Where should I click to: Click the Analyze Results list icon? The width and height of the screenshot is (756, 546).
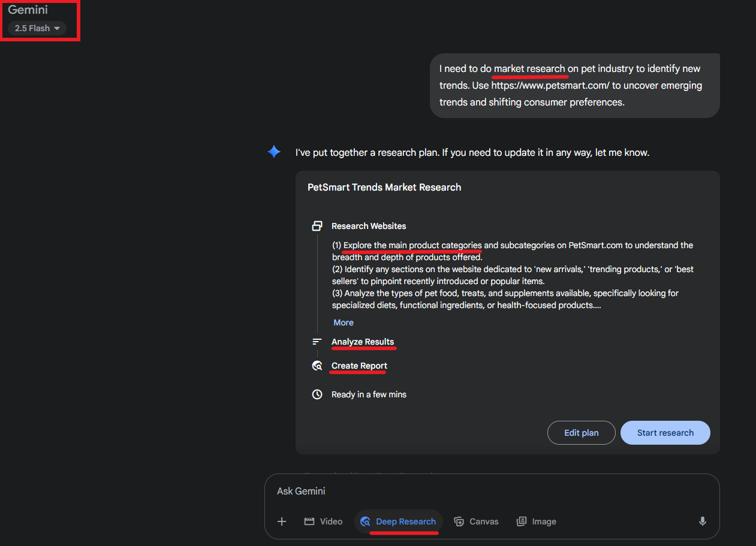tap(317, 342)
